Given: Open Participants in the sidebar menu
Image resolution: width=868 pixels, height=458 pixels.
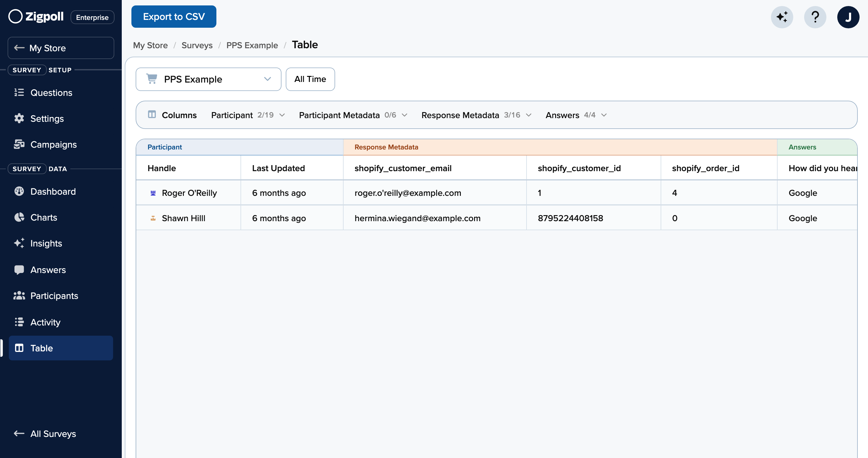Looking at the screenshot, I should point(61,296).
